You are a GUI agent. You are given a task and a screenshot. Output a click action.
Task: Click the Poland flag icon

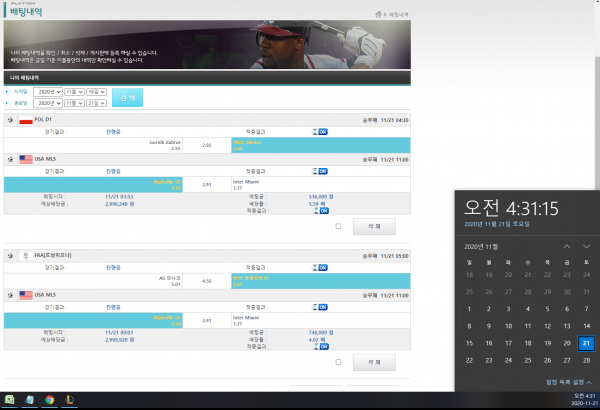tap(26, 120)
